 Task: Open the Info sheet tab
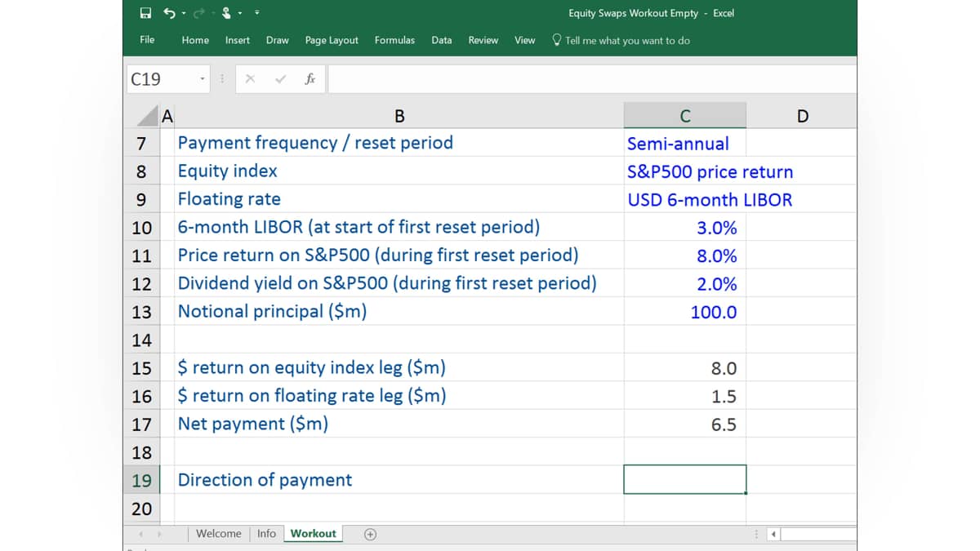[x=266, y=534]
